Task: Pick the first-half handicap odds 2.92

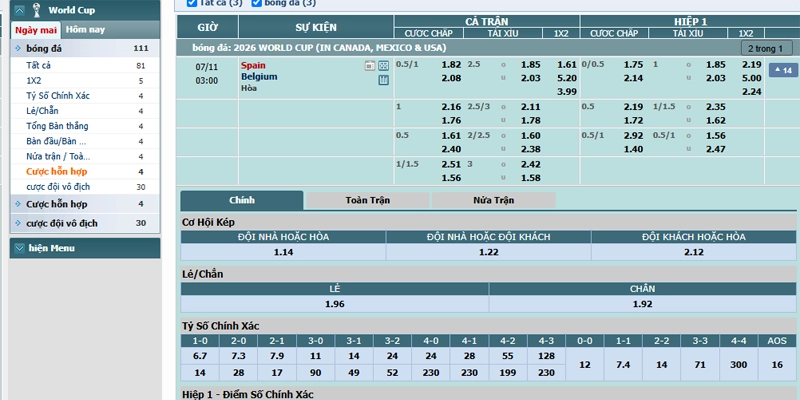Action: tap(634, 136)
